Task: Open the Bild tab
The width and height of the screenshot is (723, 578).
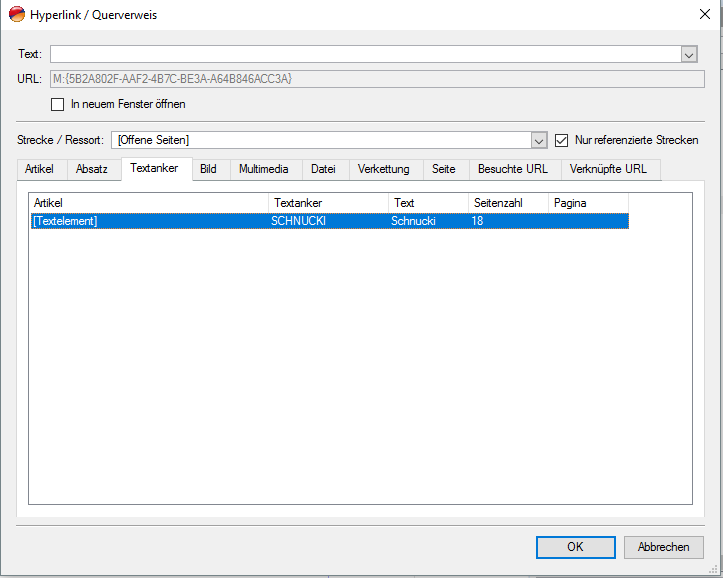Action: 208,169
